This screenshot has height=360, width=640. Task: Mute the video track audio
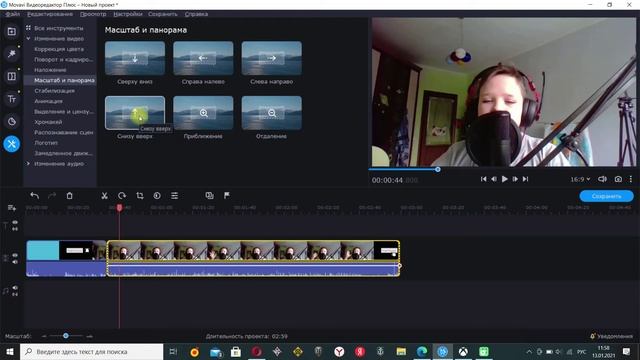(x=15, y=262)
